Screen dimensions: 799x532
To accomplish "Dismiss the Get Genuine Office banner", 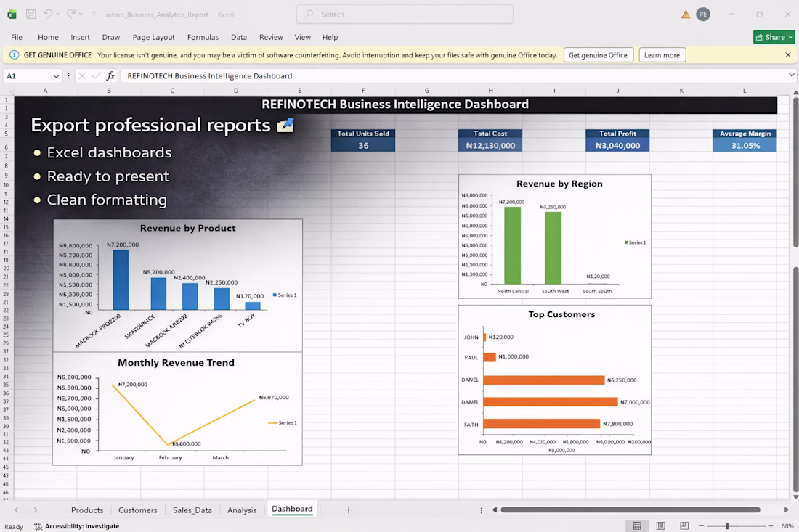I will (x=788, y=55).
